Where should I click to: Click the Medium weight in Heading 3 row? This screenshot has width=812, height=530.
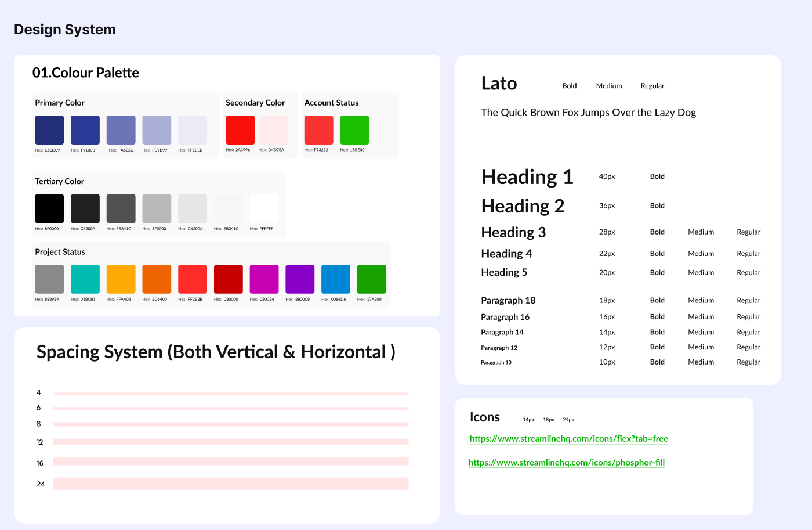pyautogui.click(x=701, y=232)
